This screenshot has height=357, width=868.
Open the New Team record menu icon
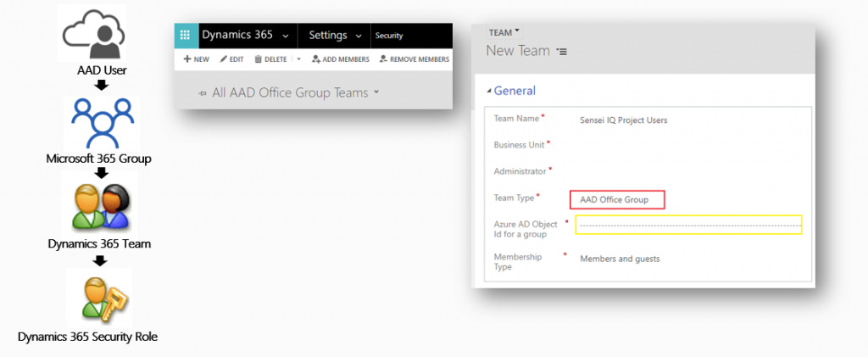562,52
